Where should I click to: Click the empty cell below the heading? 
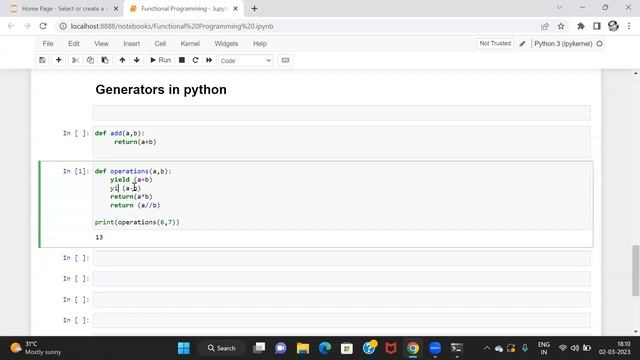pos(341,113)
